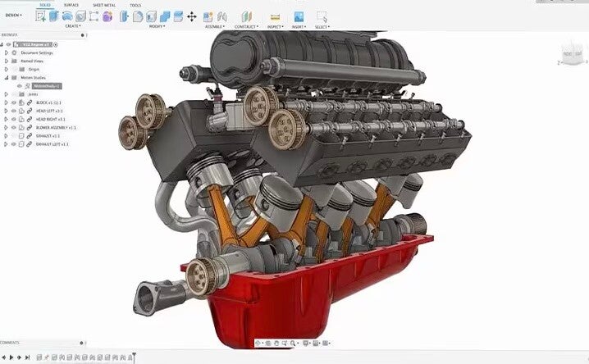
Task: Expand the Origin folder
Action: click(6, 69)
